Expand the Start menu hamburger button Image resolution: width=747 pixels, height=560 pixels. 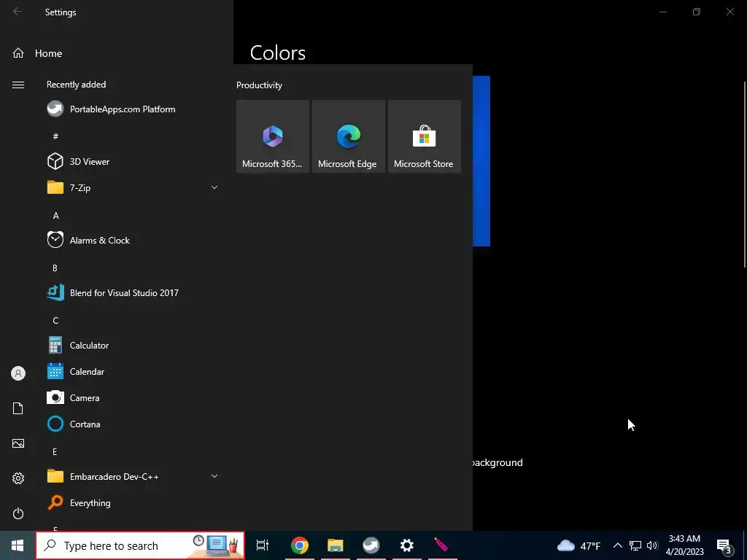[x=18, y=85]
